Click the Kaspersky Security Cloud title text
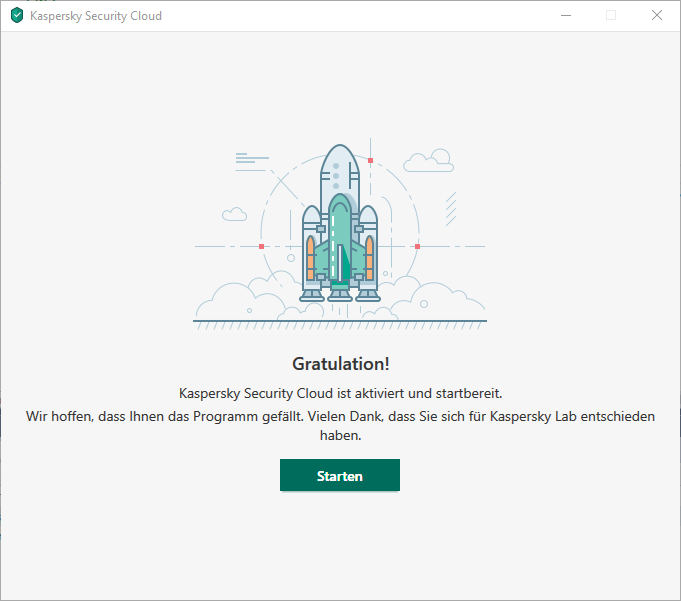 [x=96, y=16]
